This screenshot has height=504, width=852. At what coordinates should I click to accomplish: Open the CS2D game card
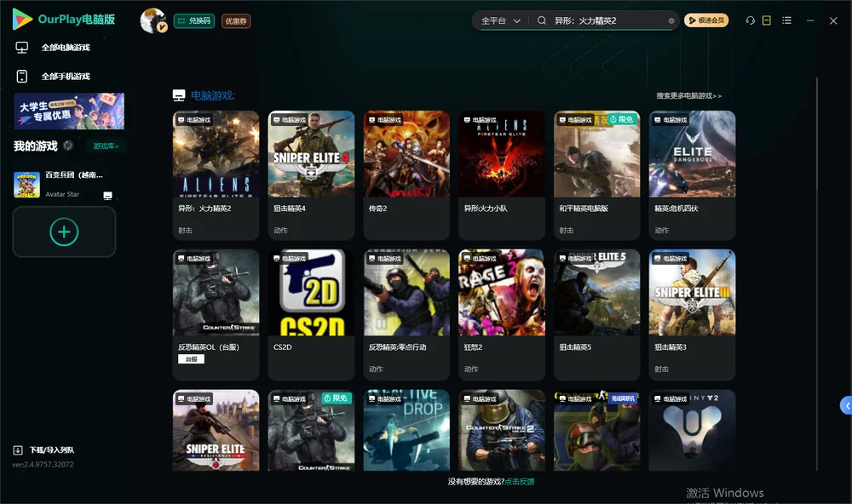coord(311,314)
